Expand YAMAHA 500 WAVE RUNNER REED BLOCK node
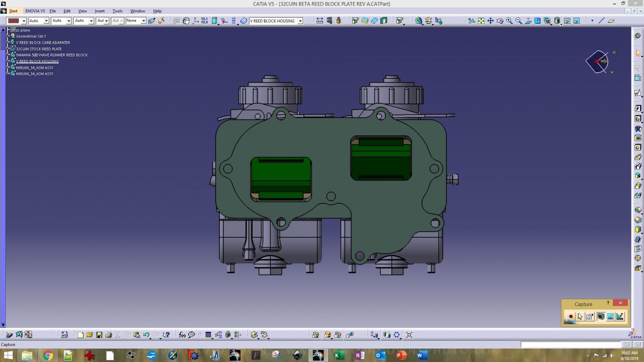 (x=8, y=55)
